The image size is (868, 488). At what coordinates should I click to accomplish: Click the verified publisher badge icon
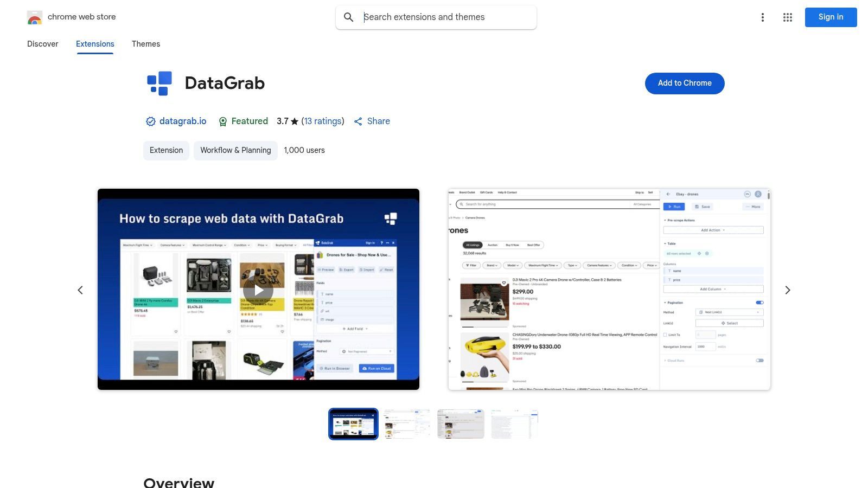pos(151,121)
